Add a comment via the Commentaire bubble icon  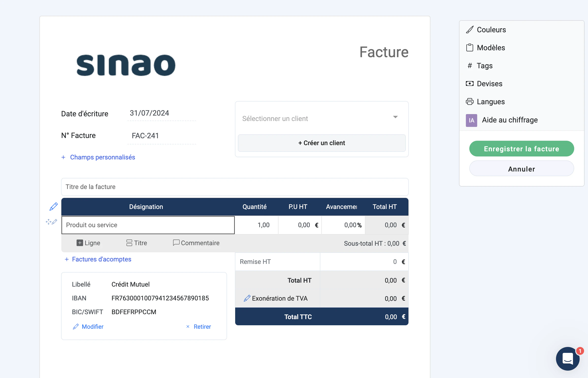click(x=176, y=243)
